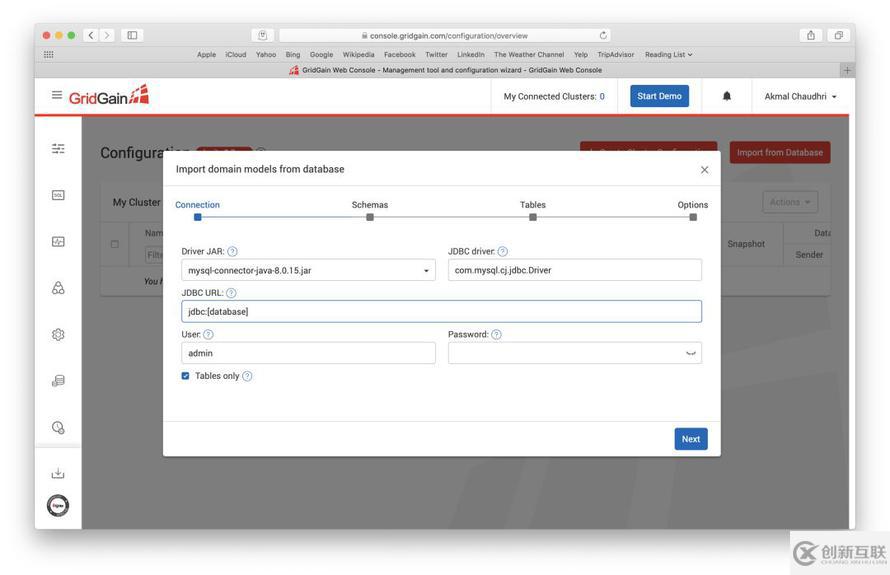This screenshot has height=575, width=890.
Task: Show help for the Password field
Action: (496, 334)
